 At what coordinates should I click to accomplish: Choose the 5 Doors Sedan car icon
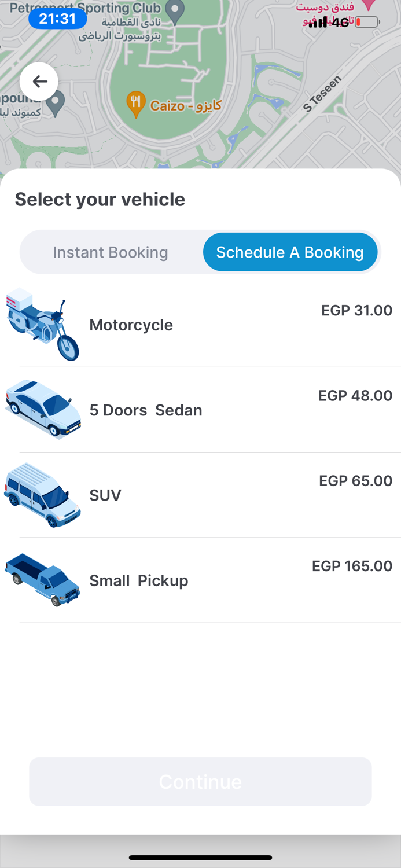pos(42,410)
